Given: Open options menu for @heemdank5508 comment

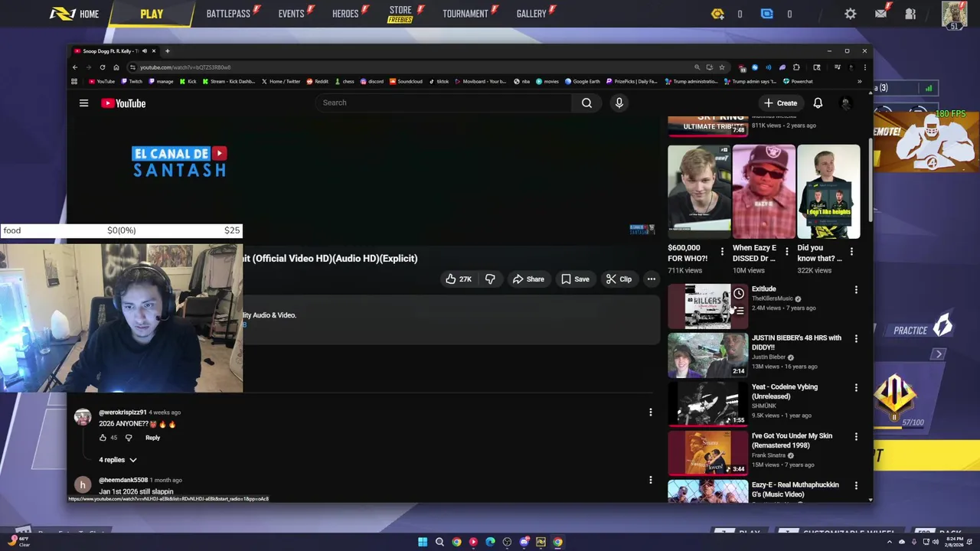Looking at the screenshot, I should 650,480.
